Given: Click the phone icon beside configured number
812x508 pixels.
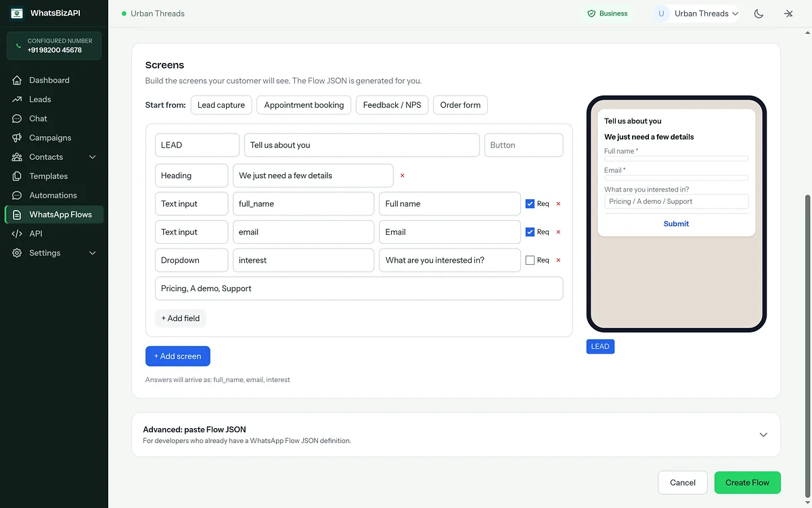Looking at the screenshot, I should [x=18, y=45].
